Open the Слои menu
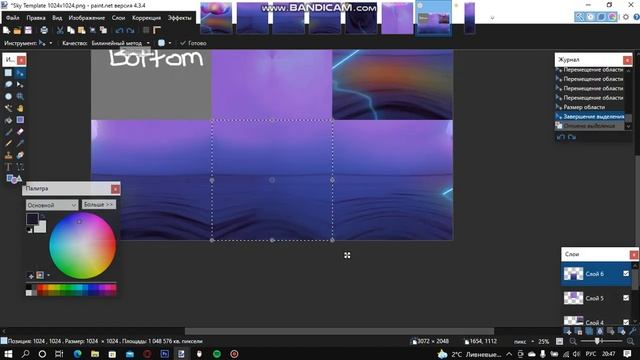 click(x=118, y=18)
